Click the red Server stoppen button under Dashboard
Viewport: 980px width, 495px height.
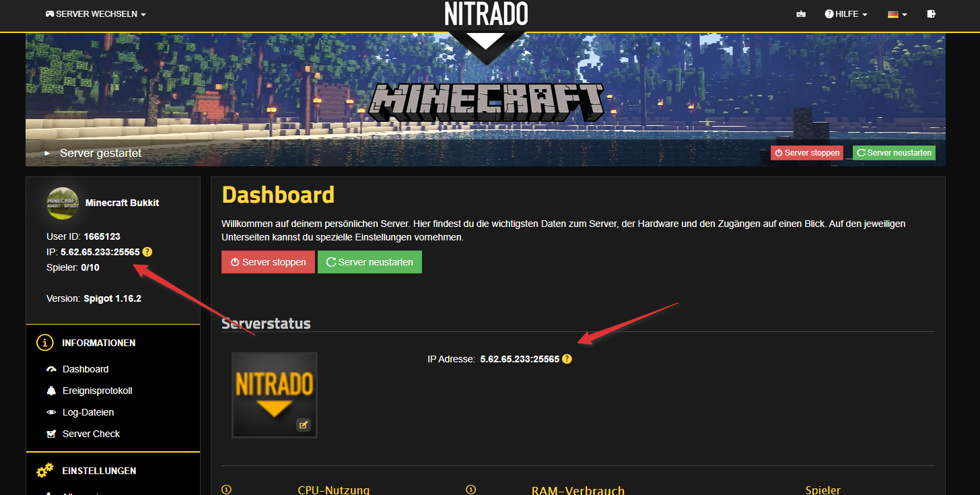click(x=268, y=262)
